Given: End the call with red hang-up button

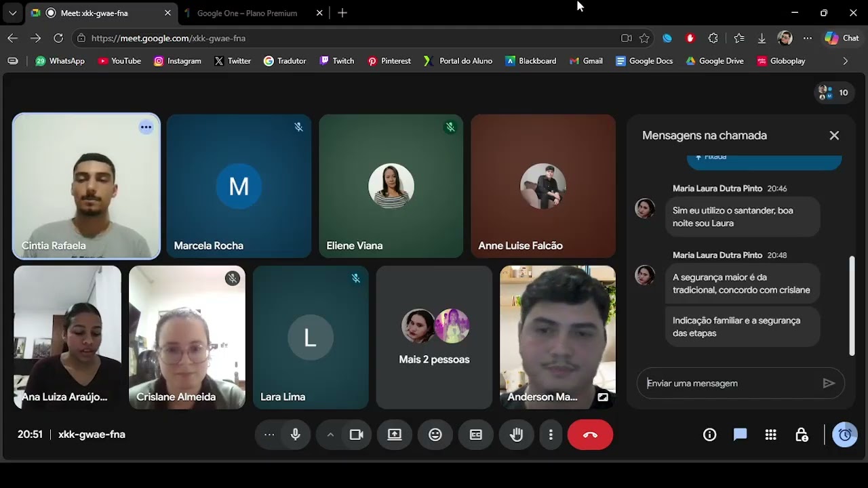Looking at the screenshot, I should click(x=590, y=434).
